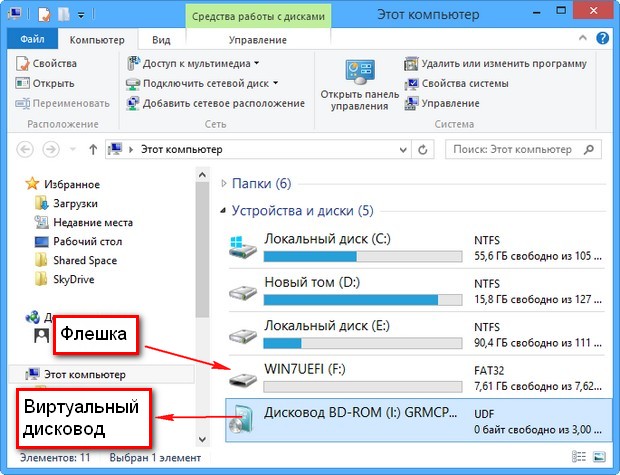This screenshot has width=620, height=475.
Task: Click Удалить или изменить программу
Action: coord(495,63)
